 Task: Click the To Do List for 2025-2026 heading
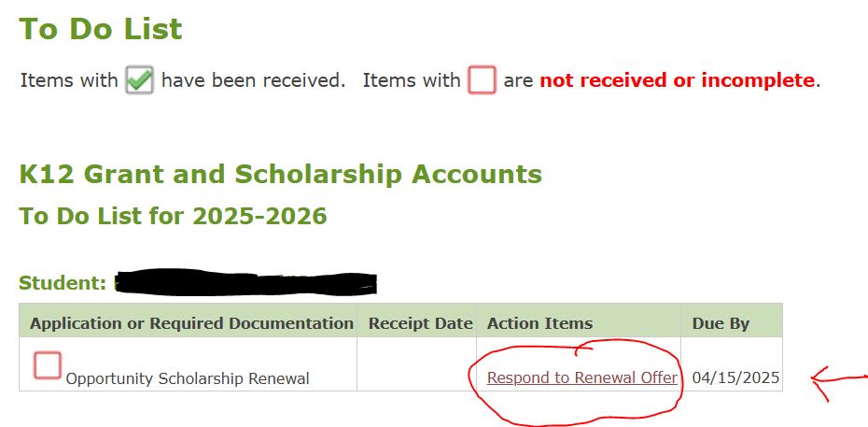click(174, 217)
